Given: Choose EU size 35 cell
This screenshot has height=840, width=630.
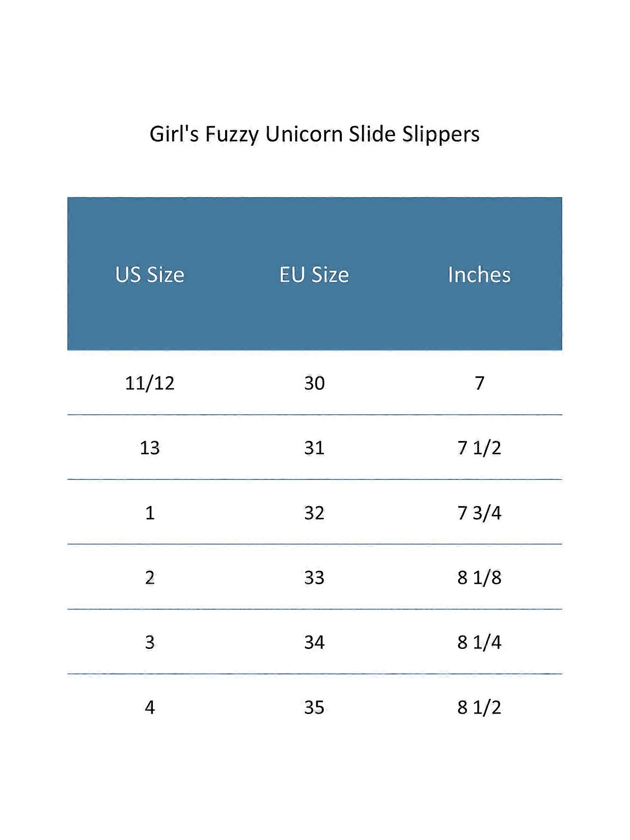Looking at the screenshot, I should tap(315, 708).
